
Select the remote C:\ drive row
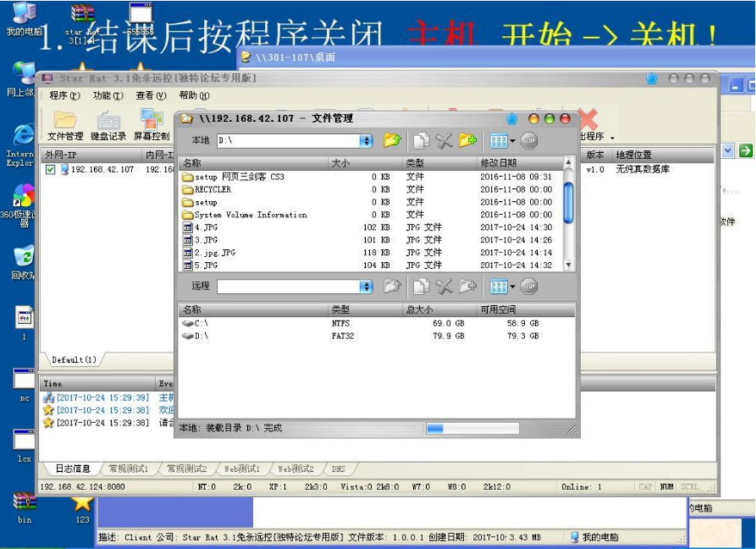coord(376,324)
